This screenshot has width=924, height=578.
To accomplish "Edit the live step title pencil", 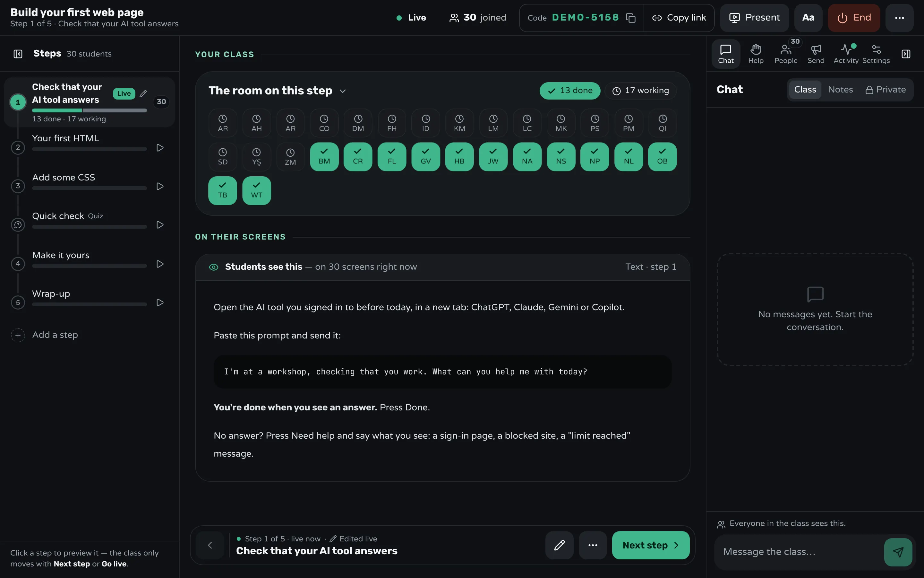I will [x=143, y=93].
